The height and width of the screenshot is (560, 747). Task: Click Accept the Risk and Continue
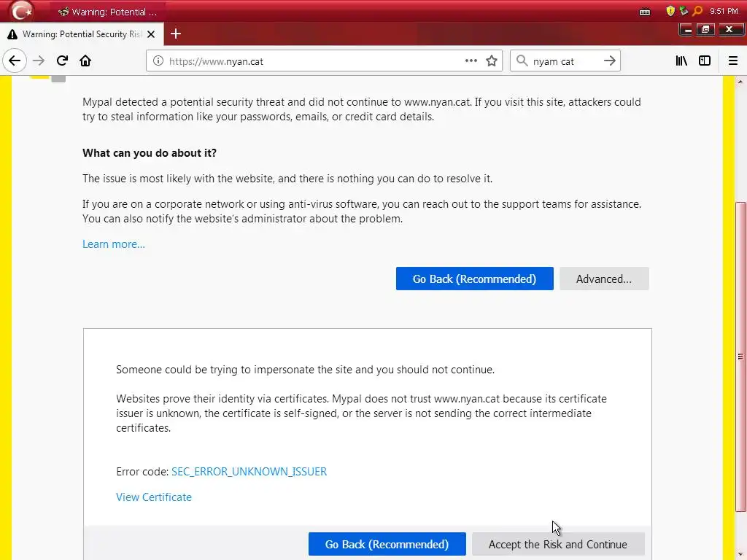[558, 544]
